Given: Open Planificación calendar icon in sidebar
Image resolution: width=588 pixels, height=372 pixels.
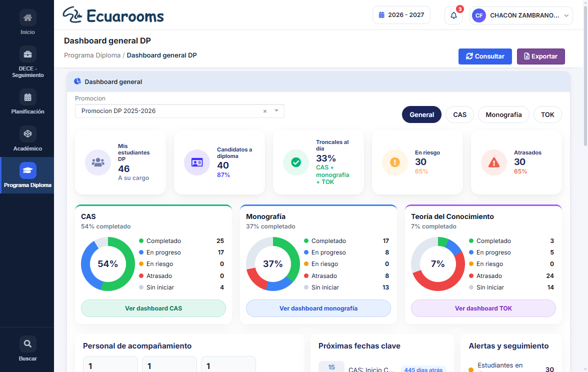Looking at the screenshot, I should coord(28,97).
